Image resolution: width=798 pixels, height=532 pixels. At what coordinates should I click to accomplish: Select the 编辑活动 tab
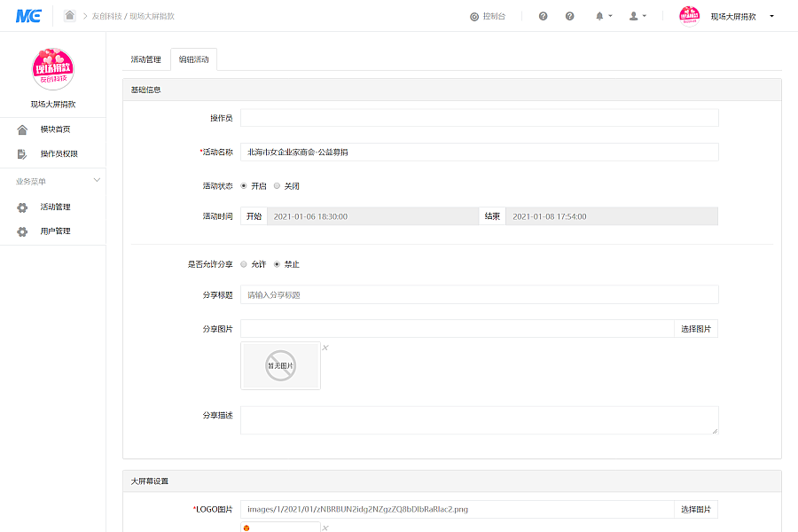coord(194,59)
